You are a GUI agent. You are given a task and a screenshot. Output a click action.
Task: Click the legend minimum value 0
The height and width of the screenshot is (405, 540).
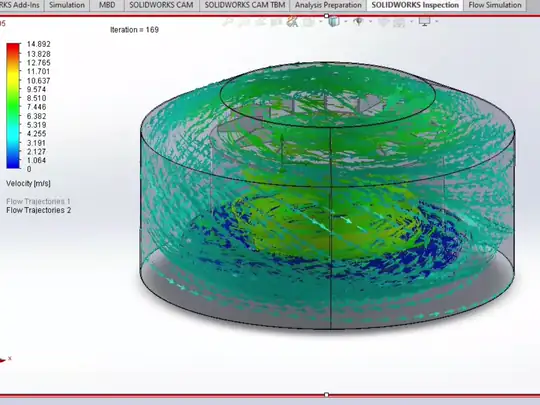pyautogui.click(x=29, y=169)
